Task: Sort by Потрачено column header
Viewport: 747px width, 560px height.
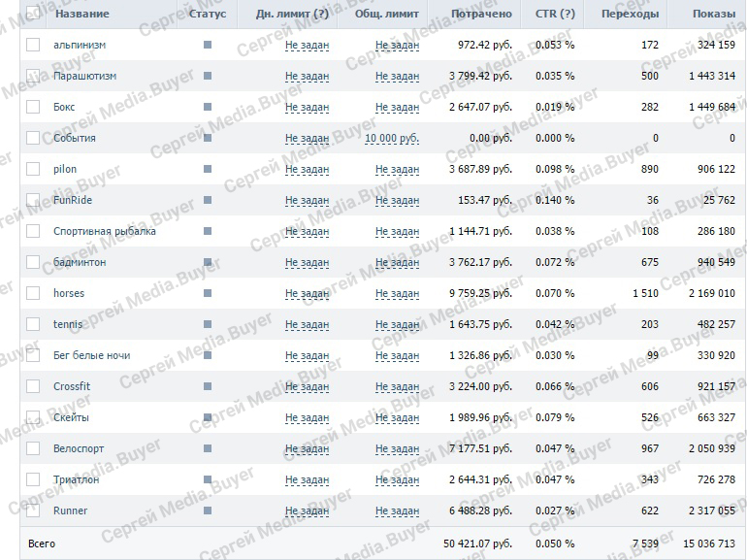Action: tap(481, 14)
